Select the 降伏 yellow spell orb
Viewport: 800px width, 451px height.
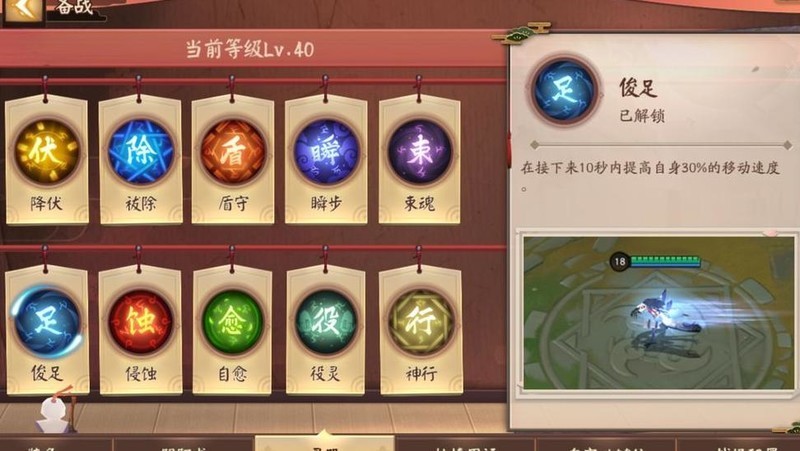[x=47, y=152]
